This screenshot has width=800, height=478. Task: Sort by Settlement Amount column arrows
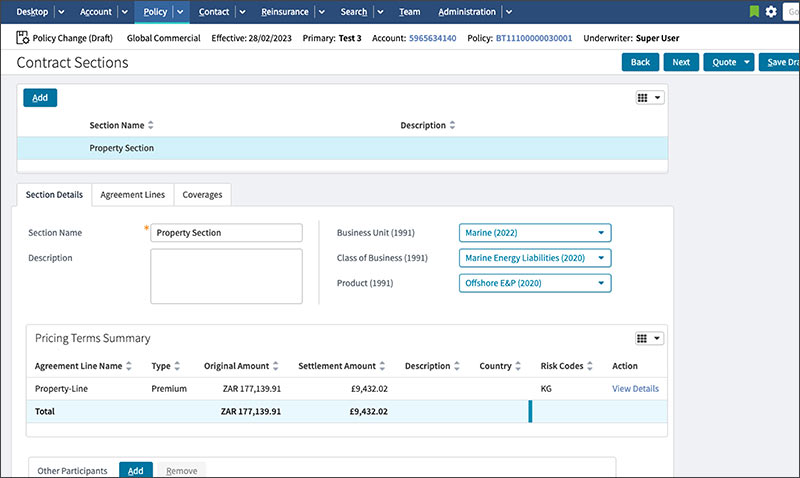[x=382, y=366]
